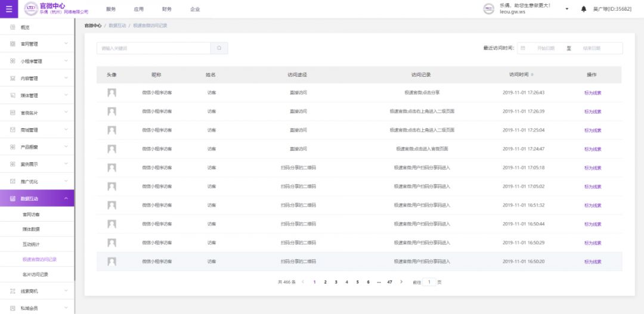Go to page 47 in pagination
Image resolution: width=644 pixels, height=314 pixels.
click(389, 282)
